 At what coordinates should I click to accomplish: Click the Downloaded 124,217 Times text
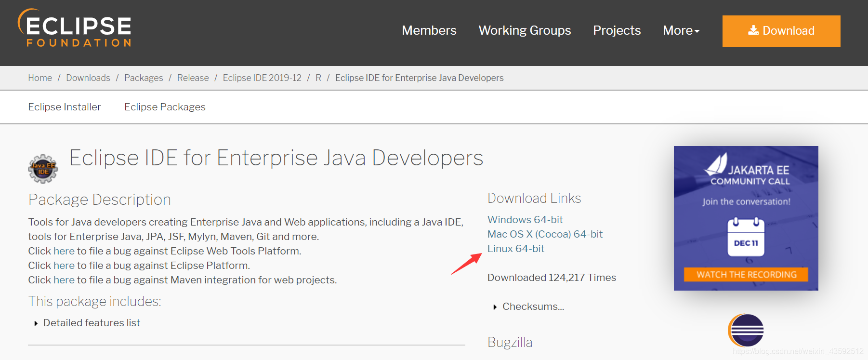point(552,278)
